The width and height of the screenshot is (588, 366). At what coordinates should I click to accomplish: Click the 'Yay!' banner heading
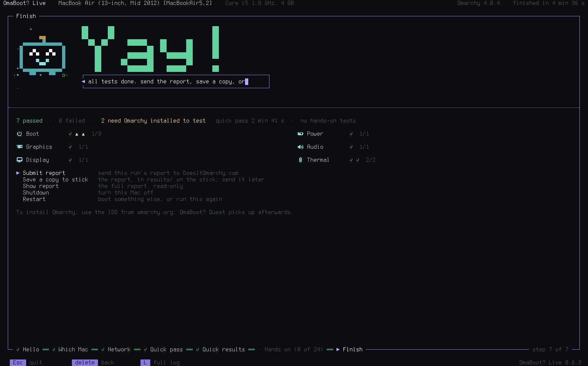(150, 49)
